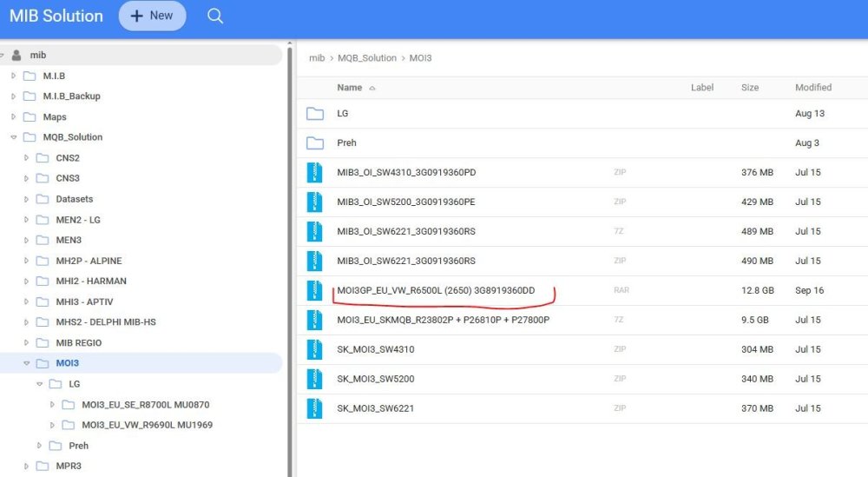Select MOI3_EU_SKMQB_R23802P + P26810P + P27800P file name
Screen dimensions: 868x477
pos(444,320)
